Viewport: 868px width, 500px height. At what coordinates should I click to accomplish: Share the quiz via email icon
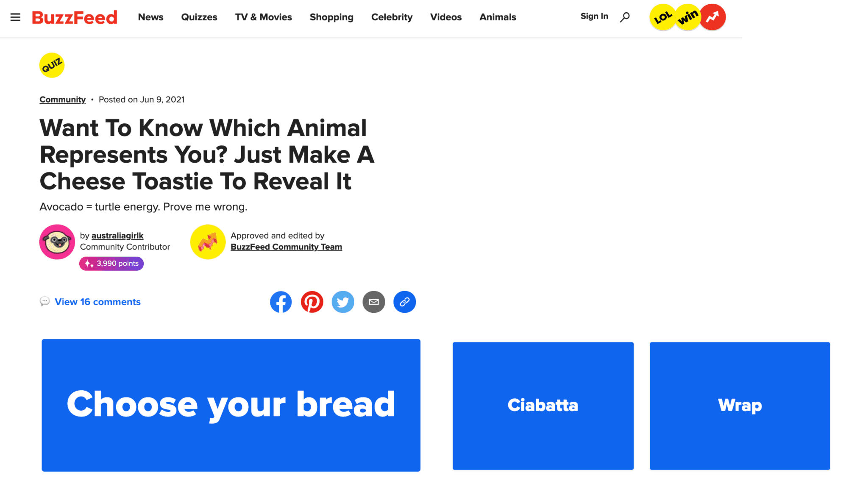pos(374,302)
